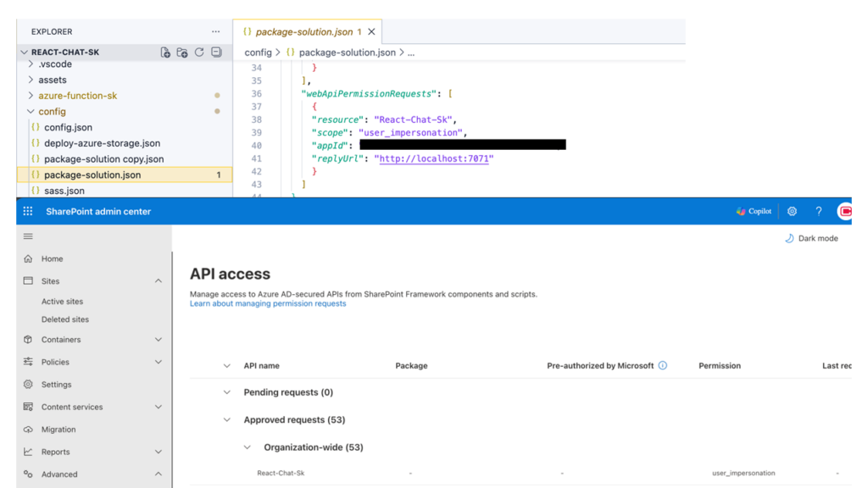Click the help question mark icon

818,211
